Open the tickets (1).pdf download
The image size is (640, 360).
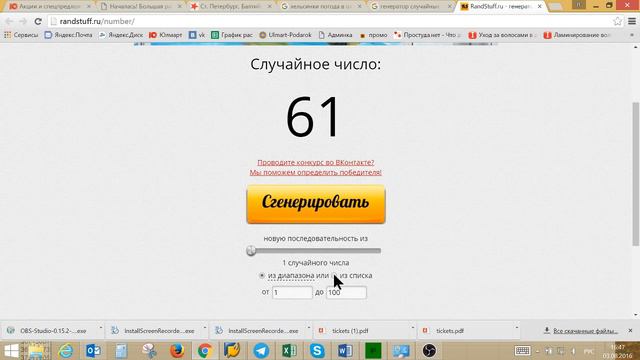coord(350,331)
